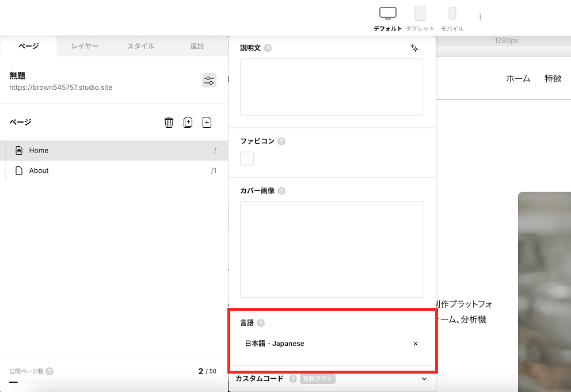Show help for ファビコン
This screenshot has width=571, height=392.
pyautogui.click(x=281, y=142)
